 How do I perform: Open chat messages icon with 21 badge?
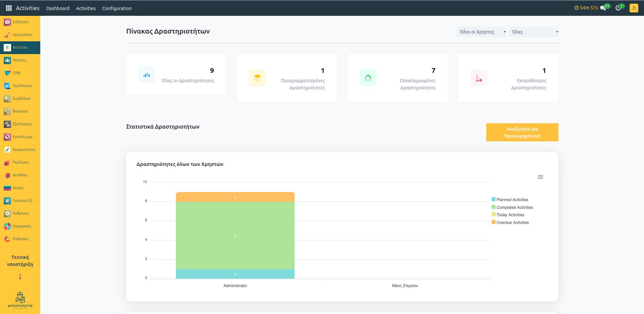[603, 8]
